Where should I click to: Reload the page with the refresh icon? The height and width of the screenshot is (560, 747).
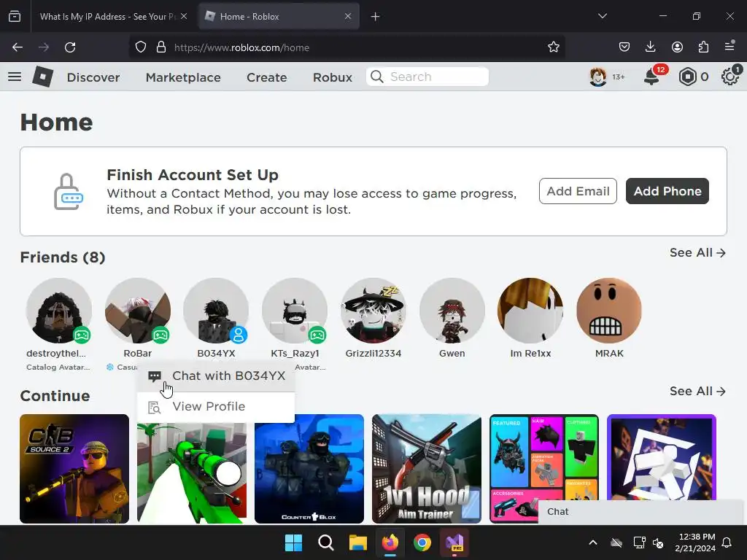(x=70, y=47)
